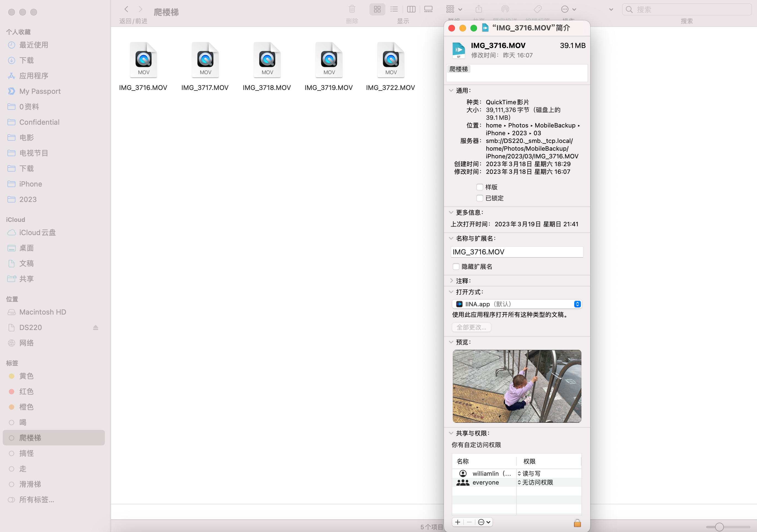Screen dimensions: 757x532
Task: Click the icon size slider
Action: (x=719, y=527)
